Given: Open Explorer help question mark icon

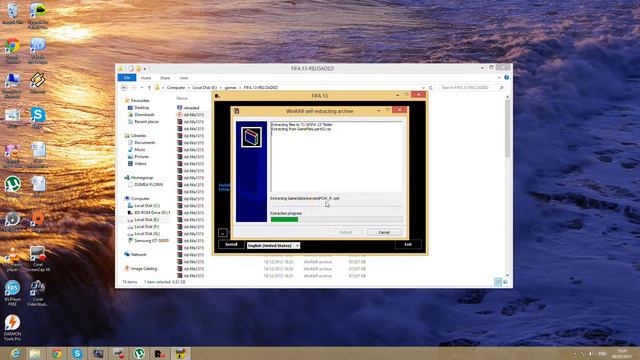Looking at the screenshot, I should [x=507, y=78].
